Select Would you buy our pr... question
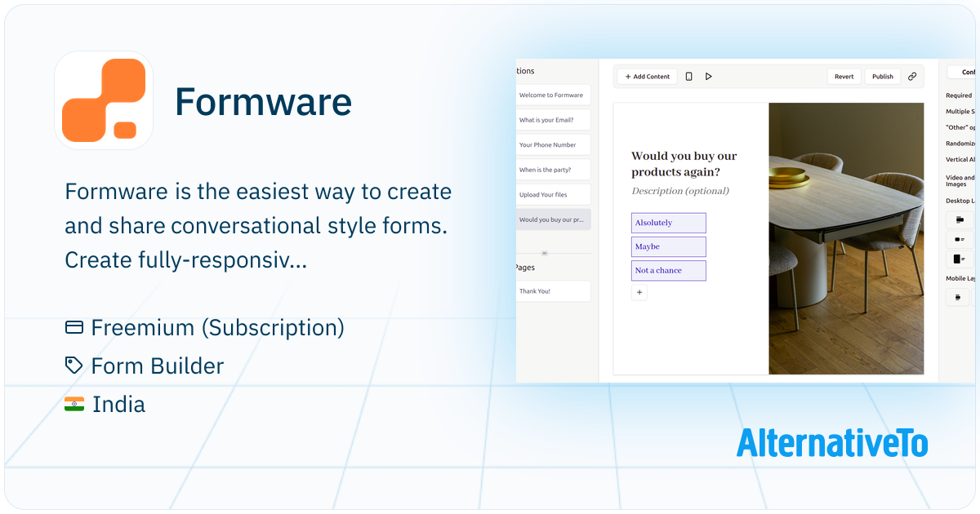The width and height of the screenshot is (980, 514). click(553, 219)
